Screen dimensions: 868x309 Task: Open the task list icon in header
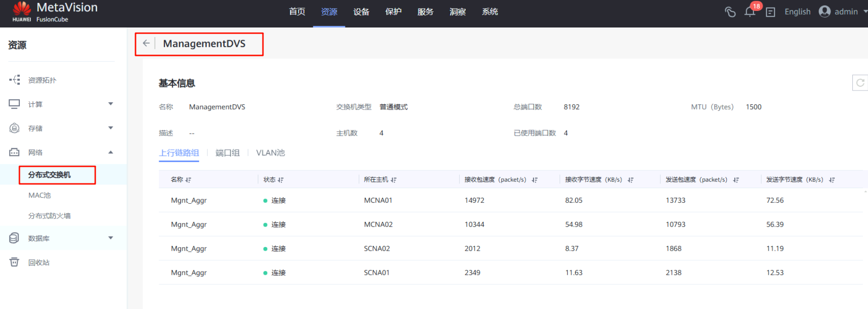coord(770,12)
